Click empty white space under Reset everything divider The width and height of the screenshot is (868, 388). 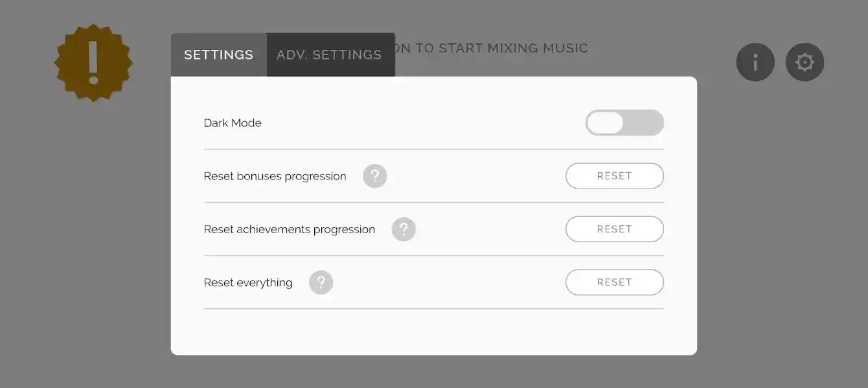click(x=434, y=332)
